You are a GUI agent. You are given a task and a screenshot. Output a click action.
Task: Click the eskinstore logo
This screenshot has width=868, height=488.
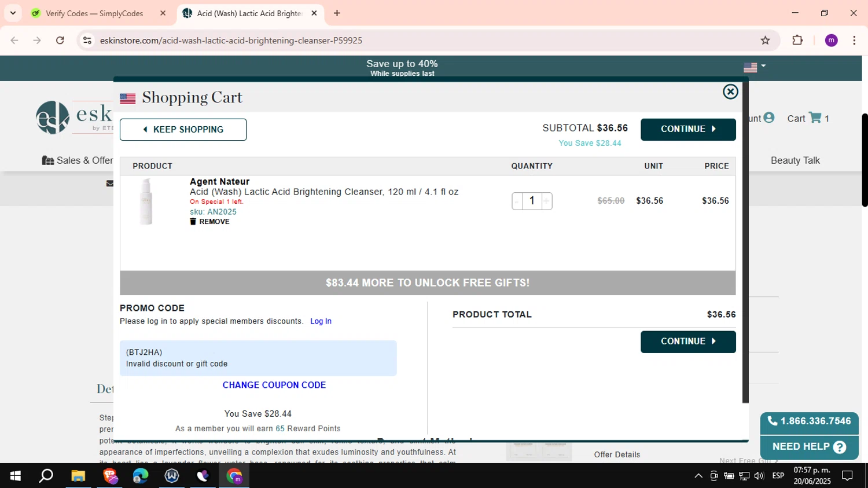coord(74,117)
